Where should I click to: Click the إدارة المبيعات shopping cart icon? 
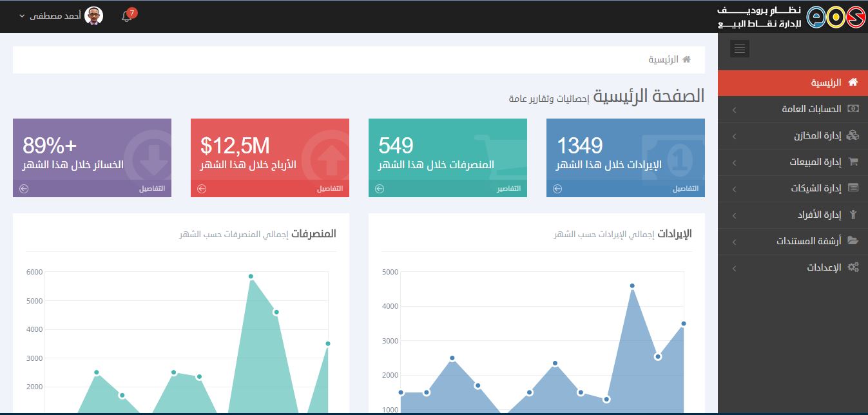coord(853,162)
